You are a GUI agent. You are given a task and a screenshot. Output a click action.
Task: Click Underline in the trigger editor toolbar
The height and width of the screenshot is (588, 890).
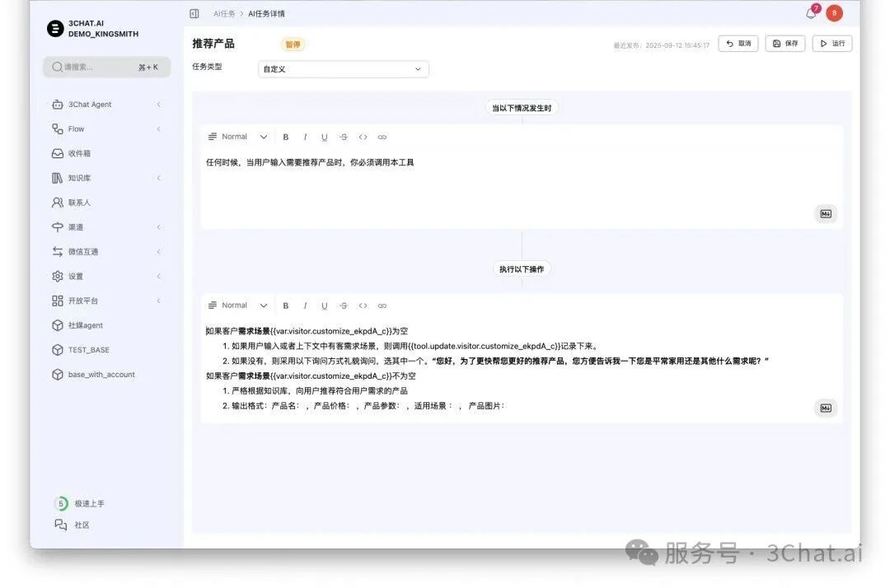(325, 138)
